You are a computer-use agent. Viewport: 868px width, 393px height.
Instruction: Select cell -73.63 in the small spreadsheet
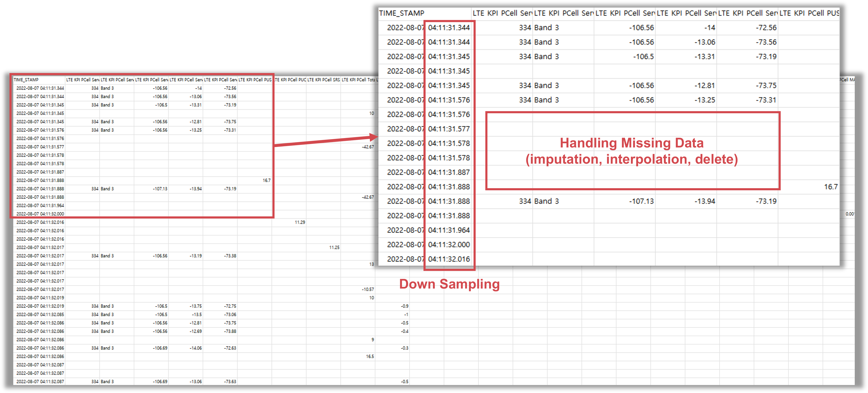230,382
